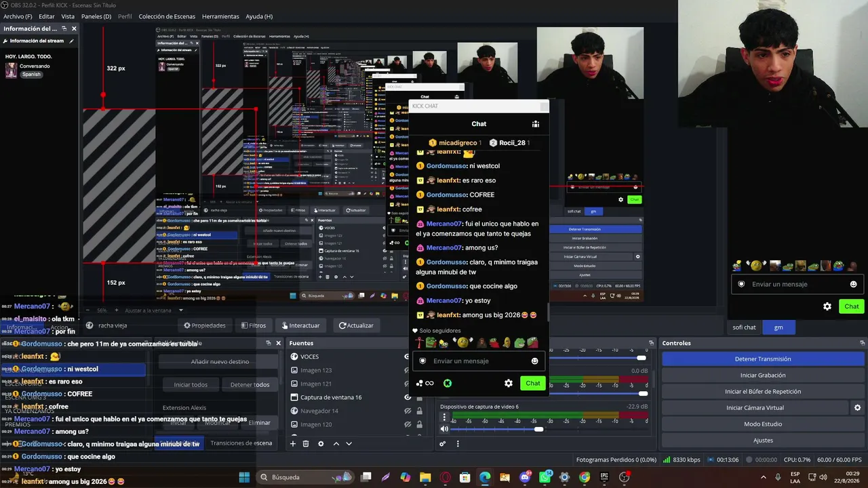Toggle lock on Imagen 120 source
Image resolution: width=868 pixels, height=488 pixels.
(x=420, y=424)
